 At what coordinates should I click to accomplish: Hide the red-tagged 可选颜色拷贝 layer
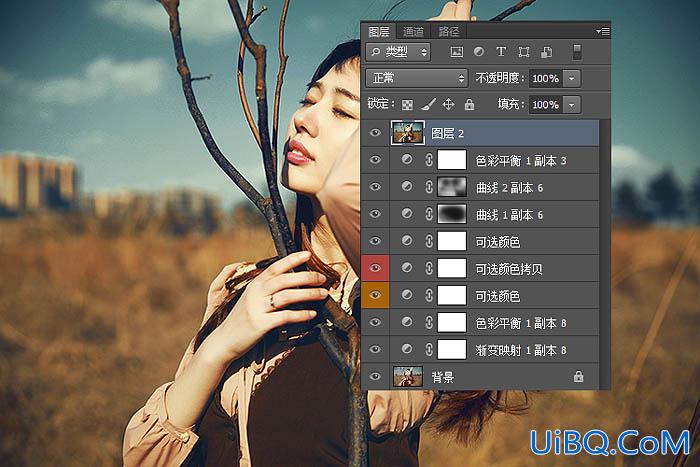click(x=375, y=268)
